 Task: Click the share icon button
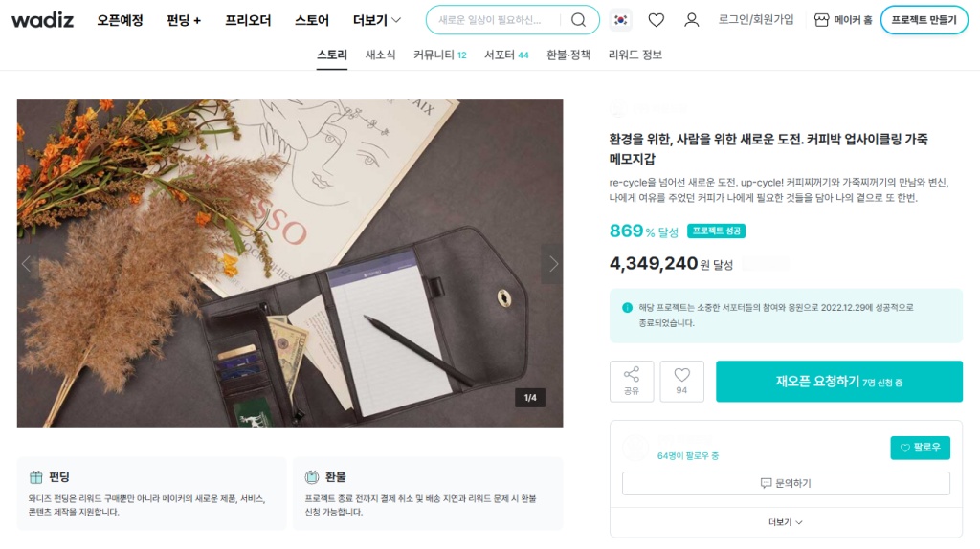point(632,381)
